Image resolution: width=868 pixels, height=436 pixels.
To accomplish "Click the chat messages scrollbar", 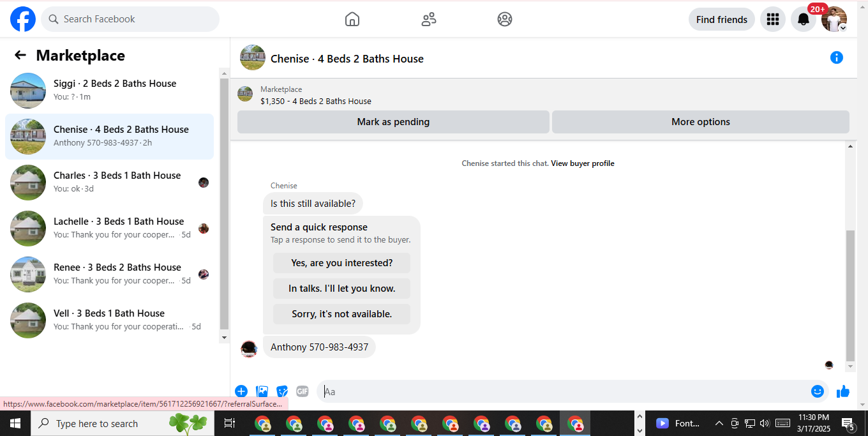I will click(x=850, y=296).
